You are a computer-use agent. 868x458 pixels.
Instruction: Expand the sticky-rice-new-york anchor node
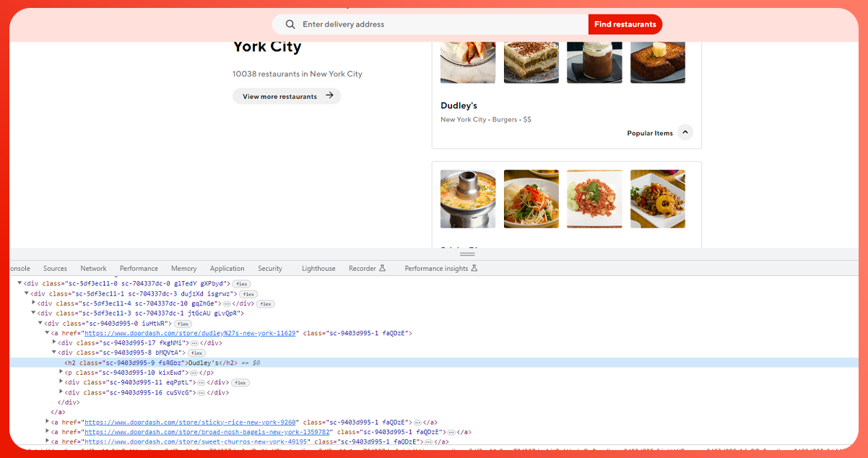pyautogui.click(x=47, y=422)
